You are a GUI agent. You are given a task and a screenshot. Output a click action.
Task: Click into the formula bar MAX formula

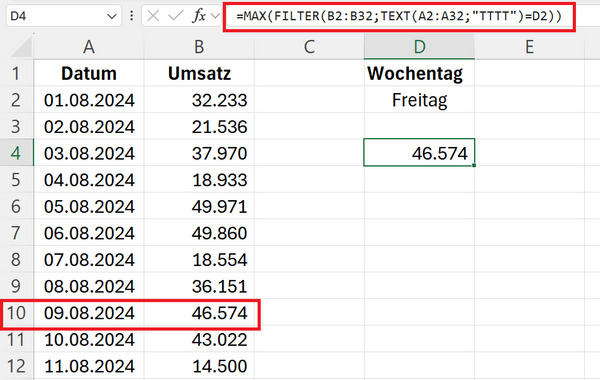coord(399,16)
